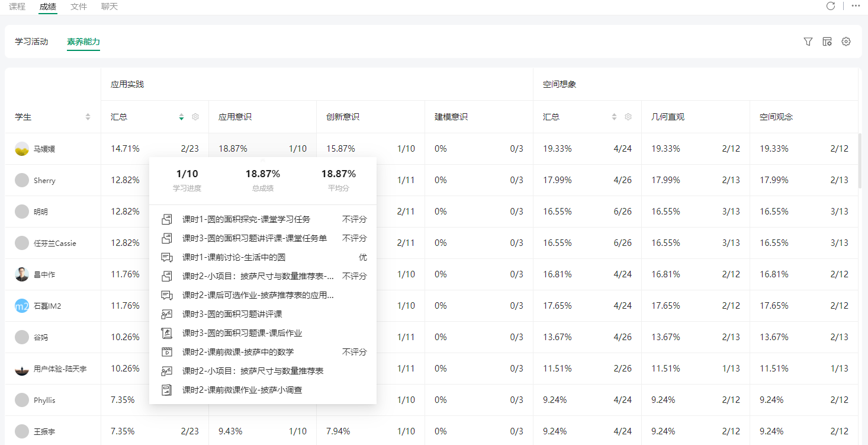
Task: Click 石磊IM2's 几何直观 cell 17.65%
Action: 666,306
